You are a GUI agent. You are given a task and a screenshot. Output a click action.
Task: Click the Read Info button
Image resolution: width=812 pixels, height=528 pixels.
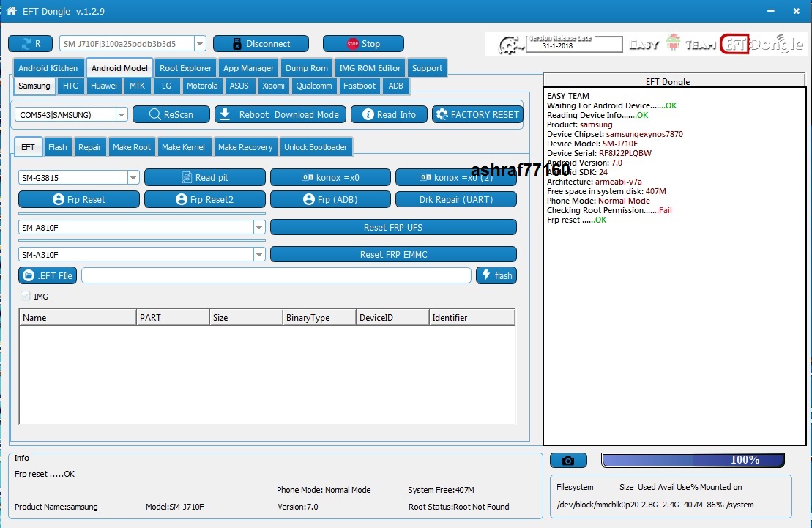[x=389, y=114]
